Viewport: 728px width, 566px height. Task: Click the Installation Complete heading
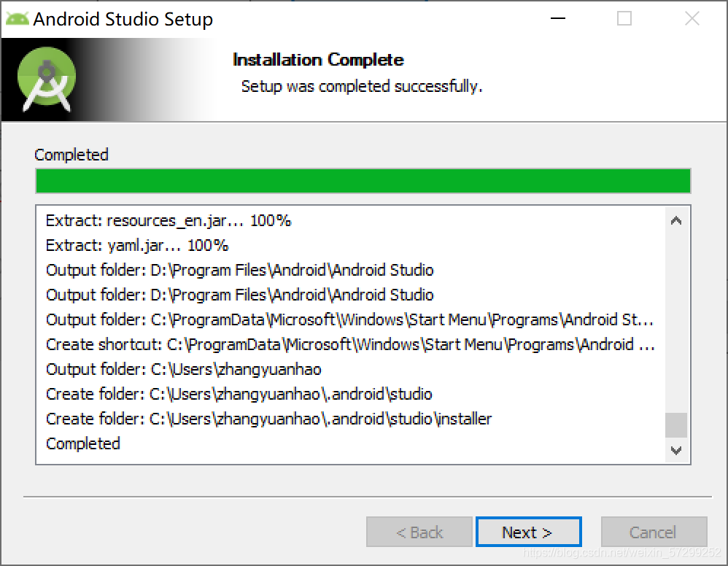click(318, 60)
